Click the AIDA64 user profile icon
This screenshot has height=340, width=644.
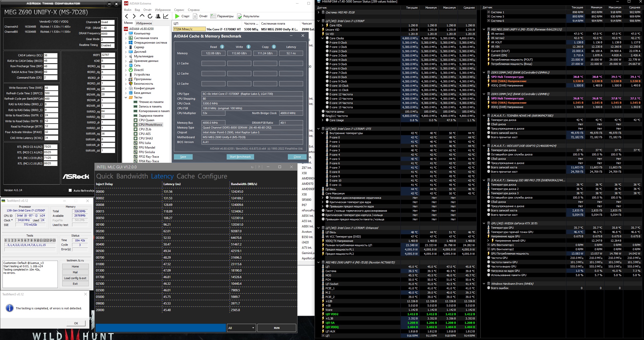point(158,16)
